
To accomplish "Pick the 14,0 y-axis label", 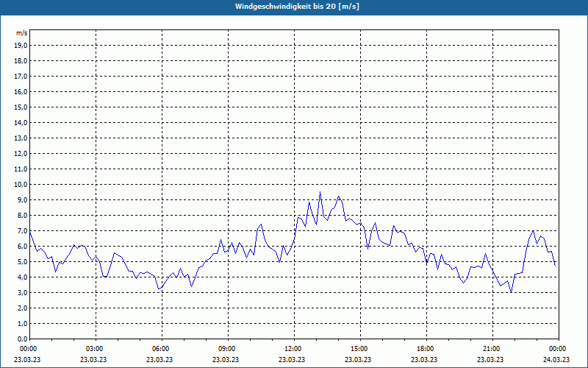I will [21, 122].
